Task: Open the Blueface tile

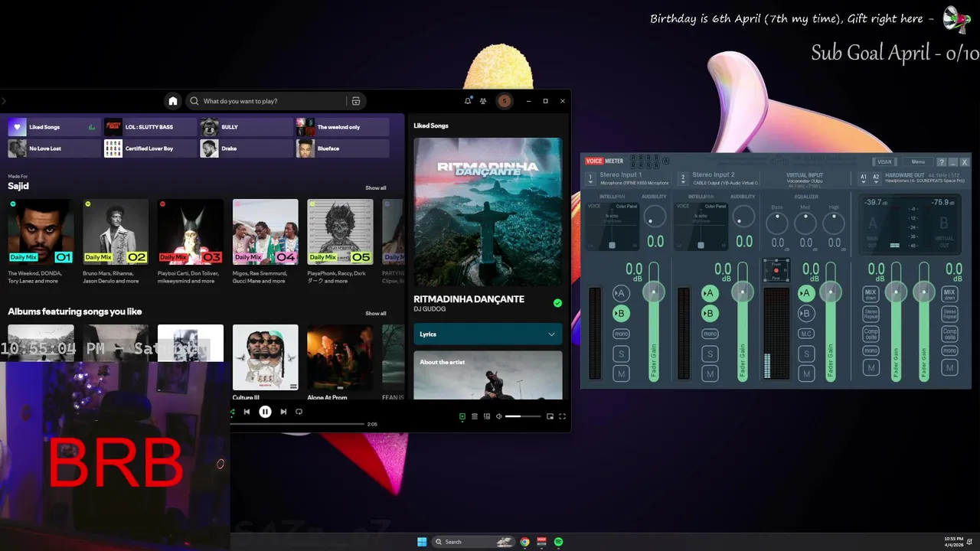Action: pos(342,148)
